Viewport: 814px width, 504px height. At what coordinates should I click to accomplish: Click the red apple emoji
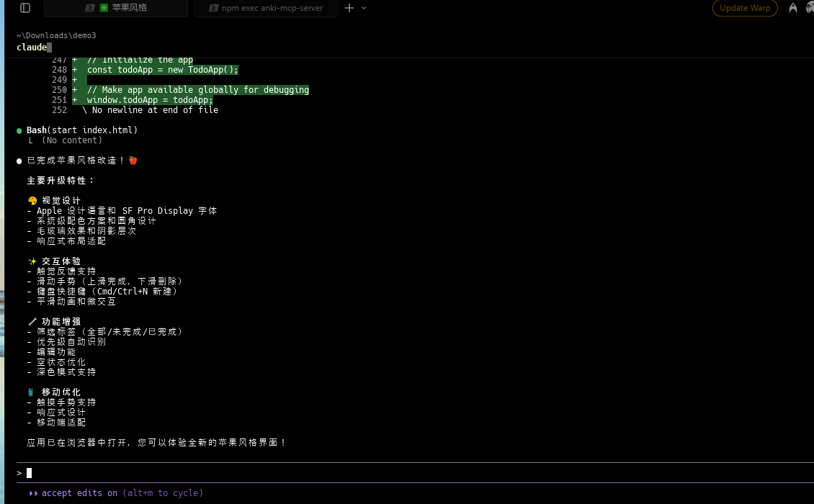pyautogui.click(x=133, y=161)
